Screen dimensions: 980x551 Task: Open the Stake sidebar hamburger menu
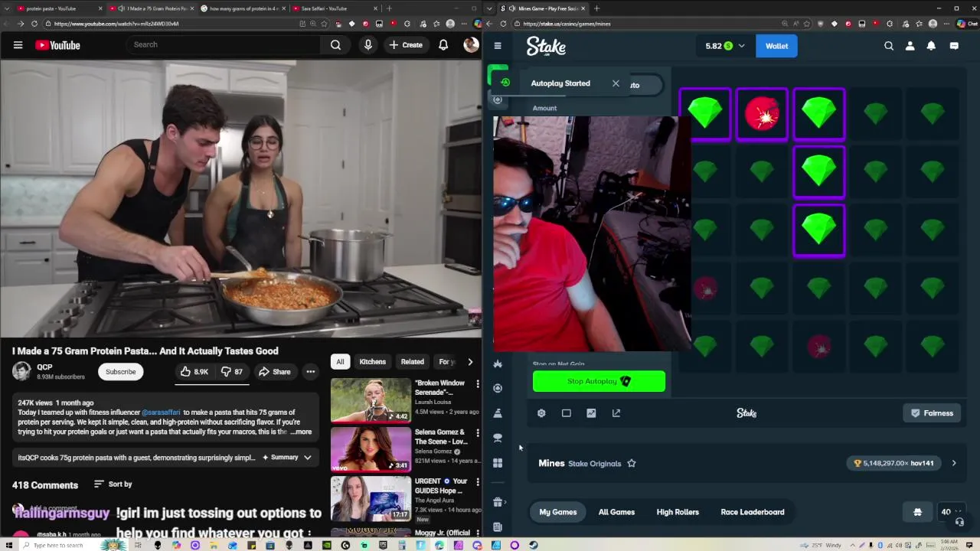coord(498,46)
